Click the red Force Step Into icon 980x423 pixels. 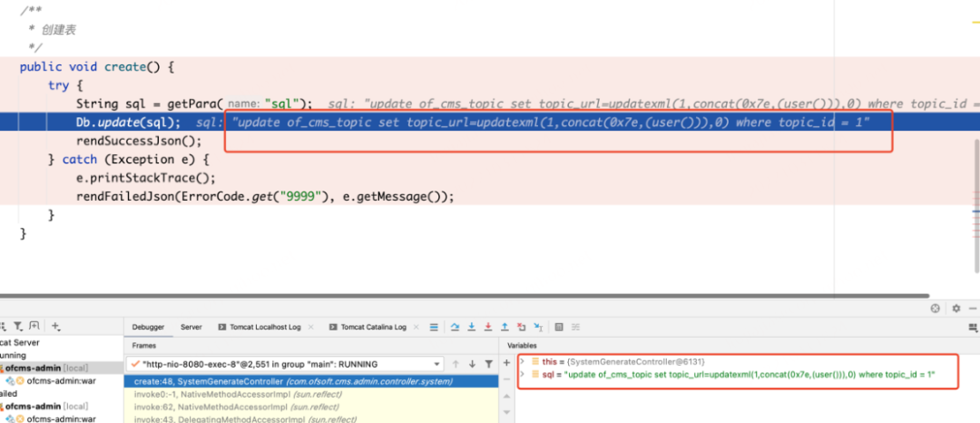[488, 327]
